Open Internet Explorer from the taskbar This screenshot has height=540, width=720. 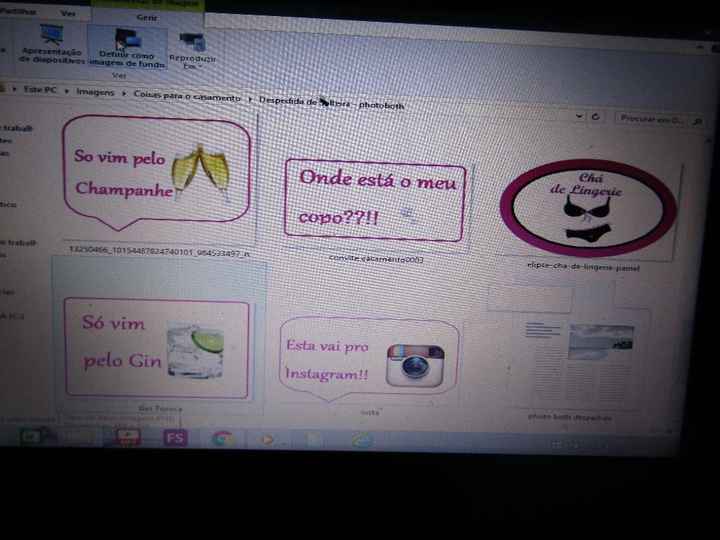(x=362, y=441)
